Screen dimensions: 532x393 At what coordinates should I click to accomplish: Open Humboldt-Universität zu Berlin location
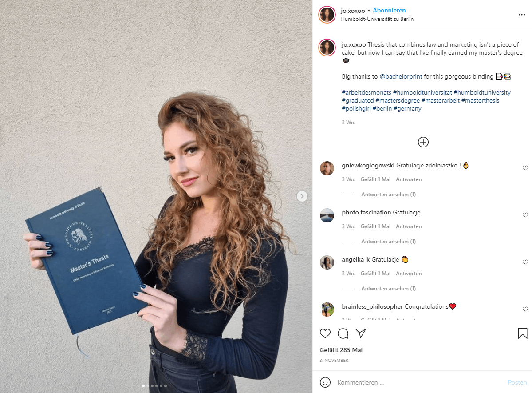pyautogui.click(x=377, y=20)
